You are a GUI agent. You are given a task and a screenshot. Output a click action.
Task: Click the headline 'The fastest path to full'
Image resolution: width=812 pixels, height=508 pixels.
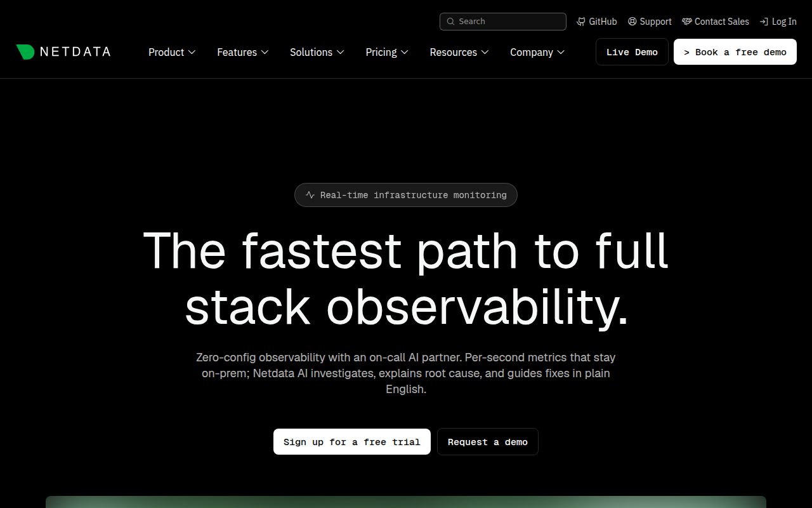tap(406, 250)
